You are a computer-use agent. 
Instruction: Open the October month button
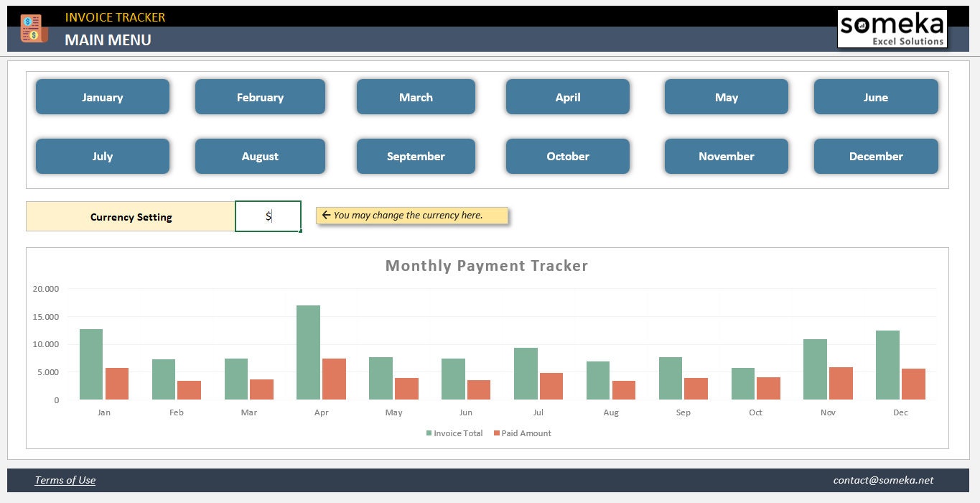point(568,156)
